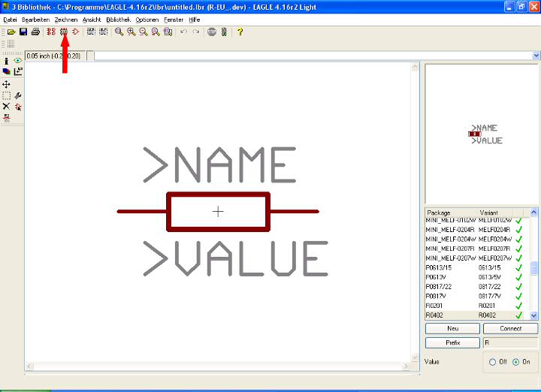Click the Symbol editor toolbar icon
Image resolution: width=541 pixels, height=392 pixels.
76,32
